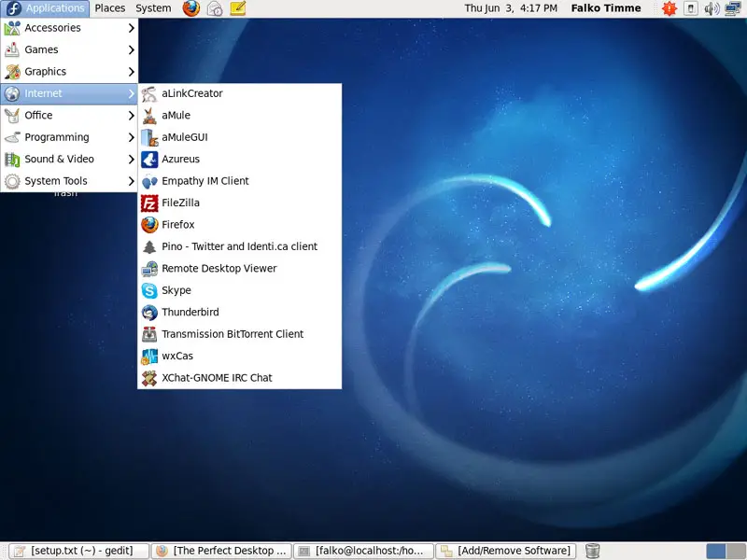747x560 pixels.
Task: Expand the Accessories submenu
Action: [x=69, y=28]
